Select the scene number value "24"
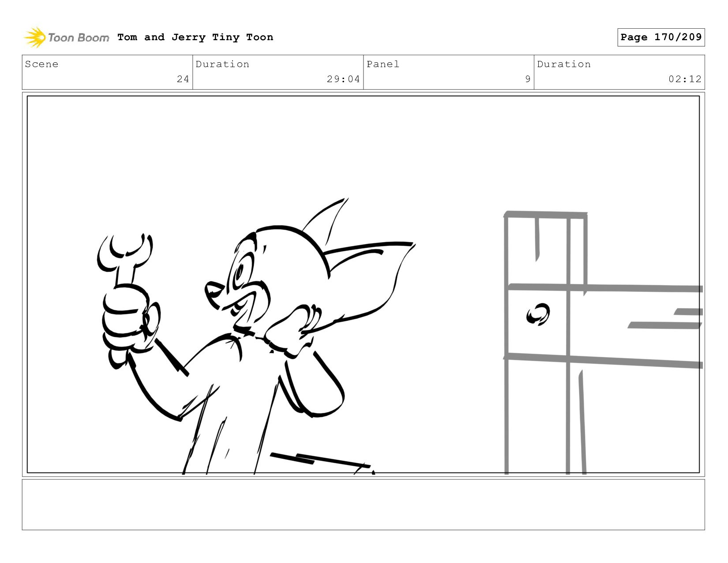 (183, 79)
